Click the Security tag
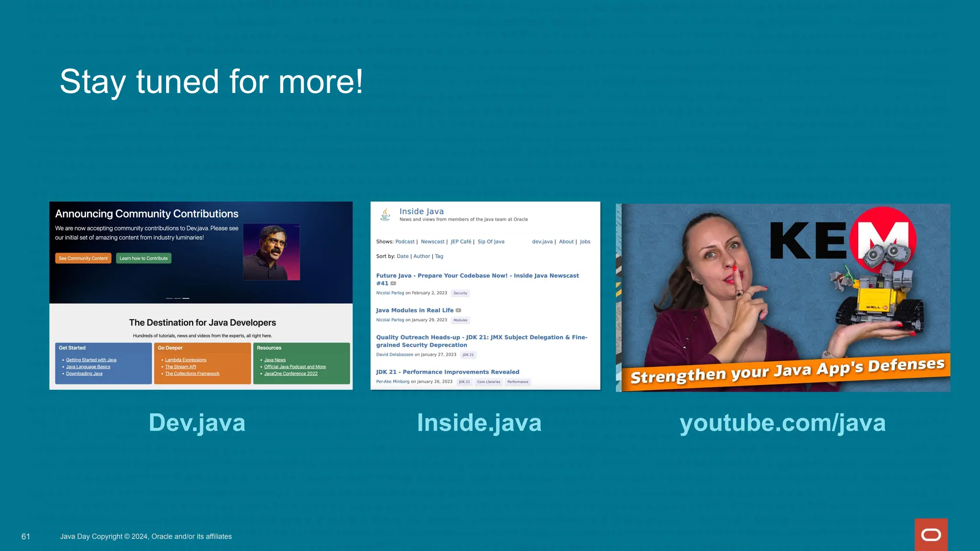Screen dimensions: 980x551 coord(460,293)
